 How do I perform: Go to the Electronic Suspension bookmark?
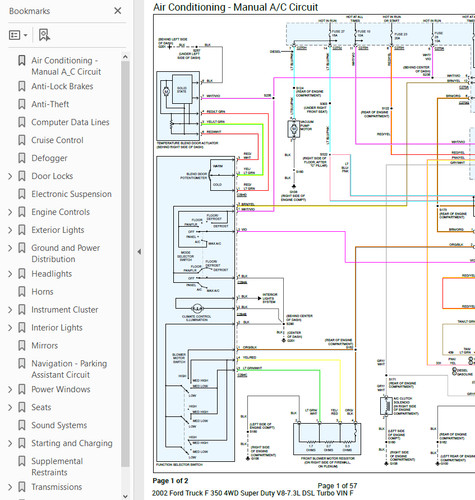click(71, 194)
